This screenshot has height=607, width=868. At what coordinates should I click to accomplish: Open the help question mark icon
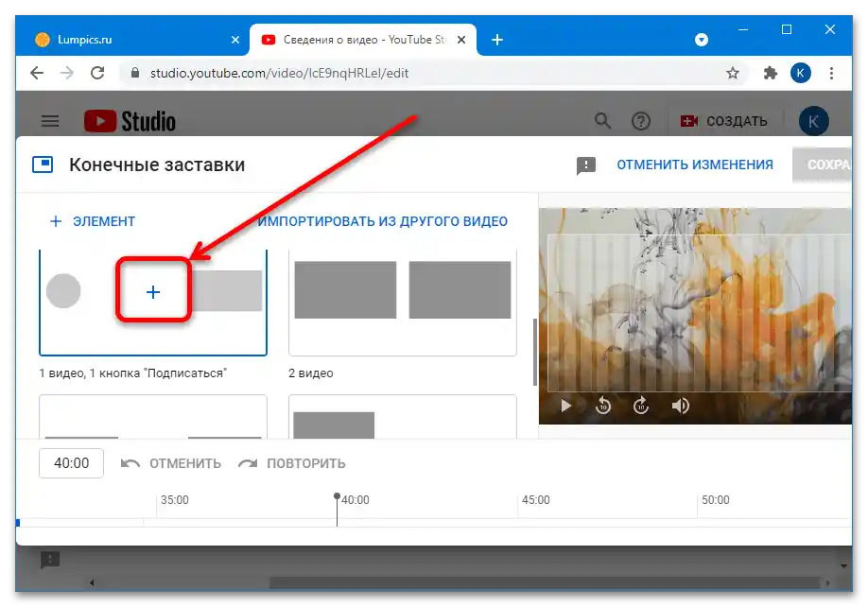pos(640,121)
